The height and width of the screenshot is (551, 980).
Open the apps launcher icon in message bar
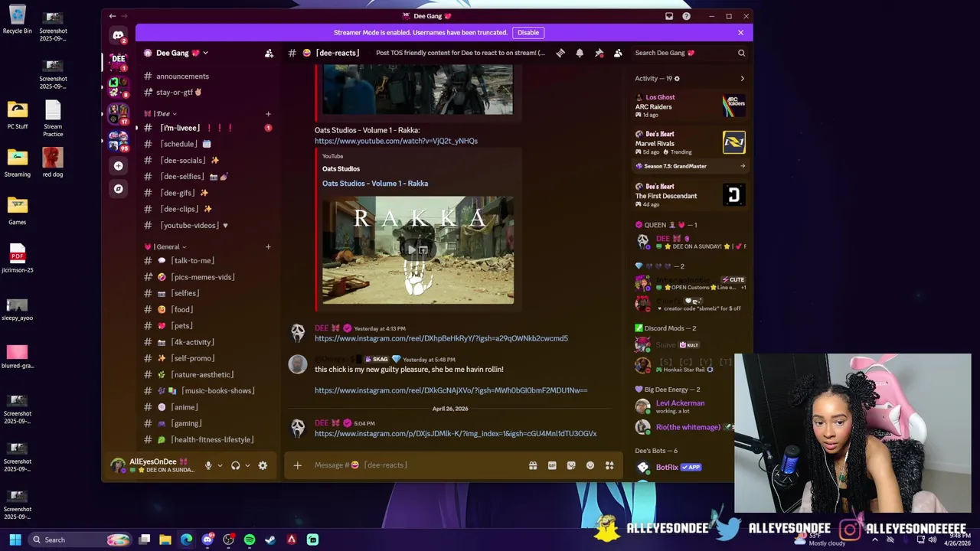609,465
